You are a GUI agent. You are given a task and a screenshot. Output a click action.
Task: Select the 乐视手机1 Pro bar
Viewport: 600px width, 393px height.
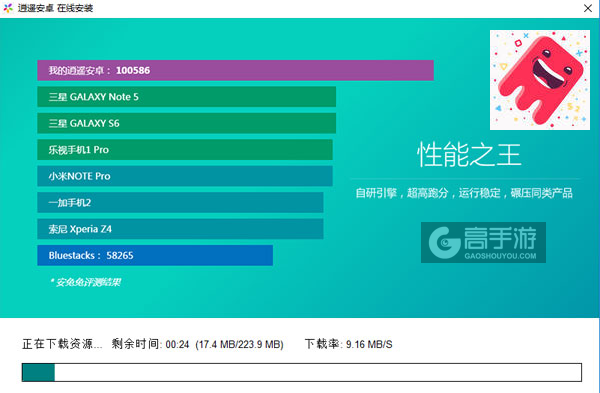(x=185, y=150)
